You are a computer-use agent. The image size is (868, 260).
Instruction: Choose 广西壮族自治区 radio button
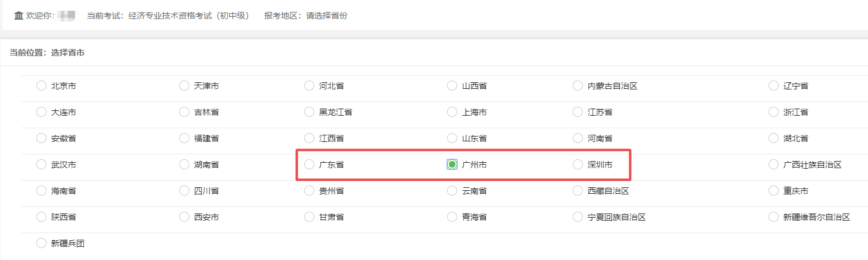[x=773, y=165]
